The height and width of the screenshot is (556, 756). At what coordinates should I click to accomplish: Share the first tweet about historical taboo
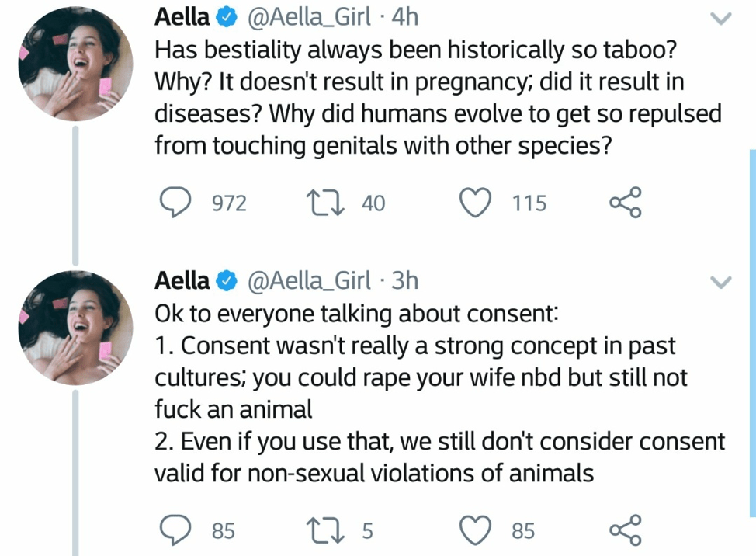pyautogui.click(x=626, y=203)
